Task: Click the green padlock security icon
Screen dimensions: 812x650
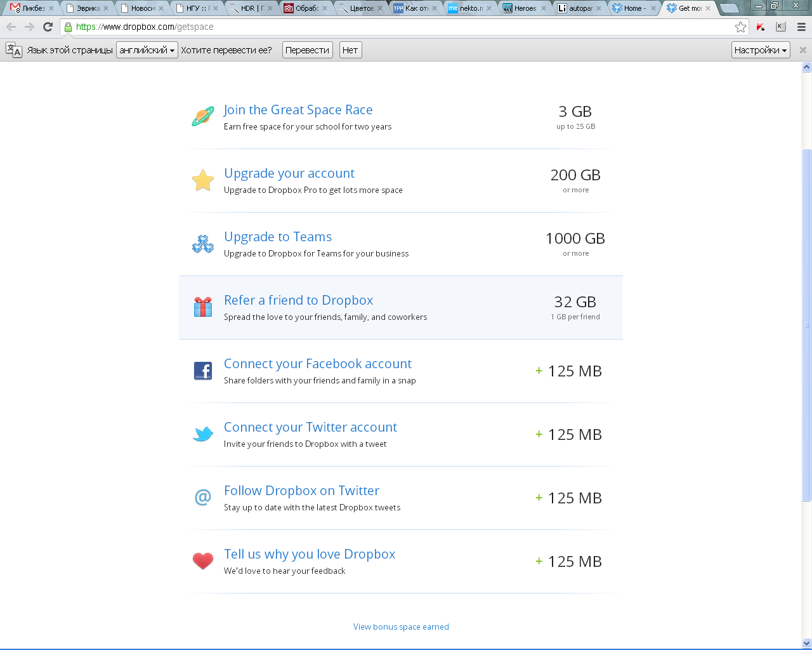Action: (x=68, y=27)
